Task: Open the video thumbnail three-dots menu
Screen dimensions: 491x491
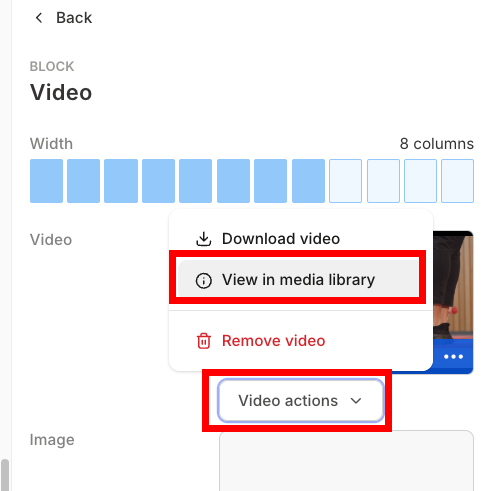Action: tap(453, 357)
